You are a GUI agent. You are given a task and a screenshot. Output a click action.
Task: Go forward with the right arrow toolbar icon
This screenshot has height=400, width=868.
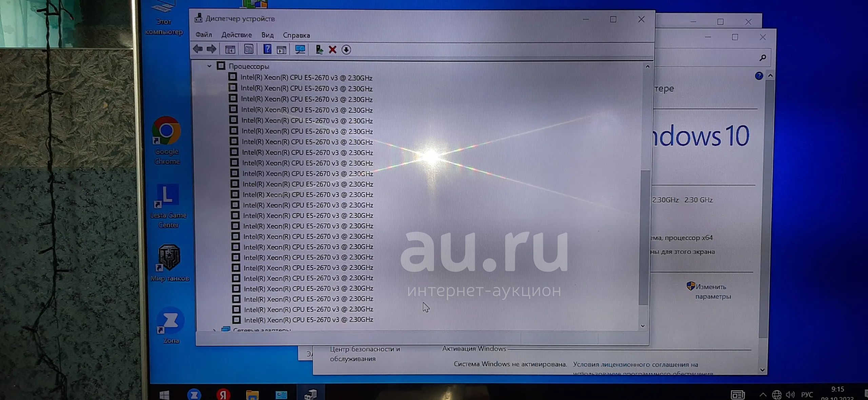pyautogui.click(x=212, y=49)
